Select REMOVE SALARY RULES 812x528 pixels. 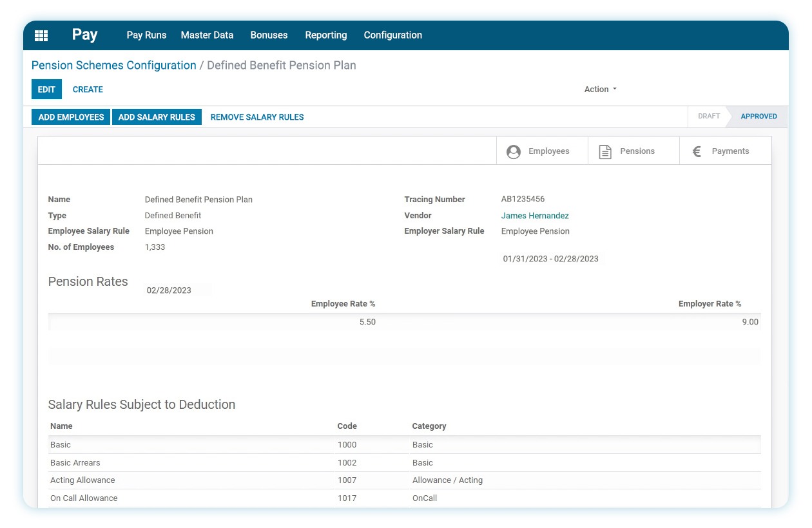click(256, 117)
